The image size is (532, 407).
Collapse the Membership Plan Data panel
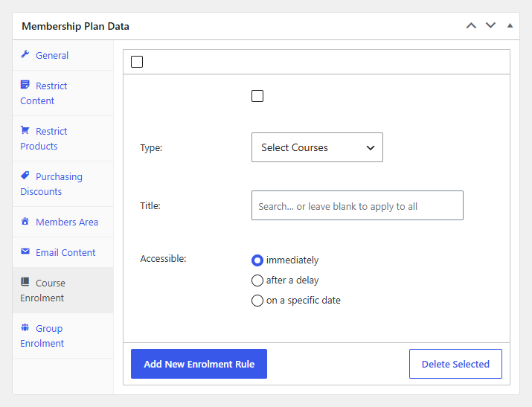click(510, 26)
